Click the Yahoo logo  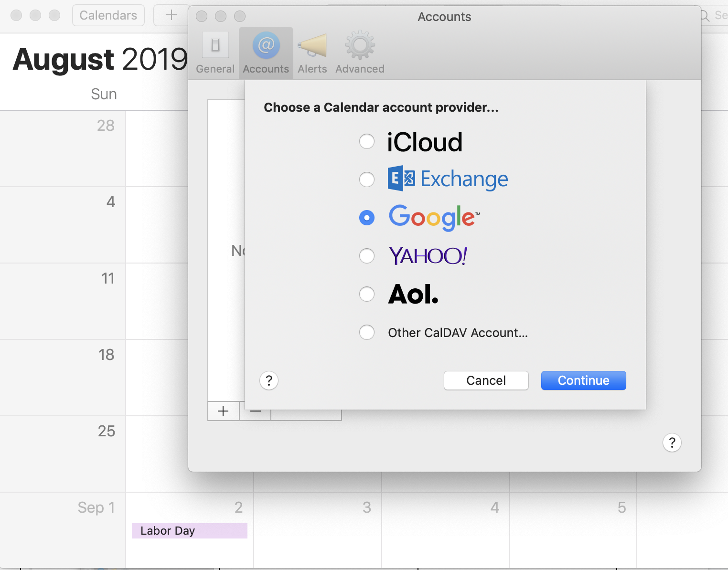click(x=428, y=256)
